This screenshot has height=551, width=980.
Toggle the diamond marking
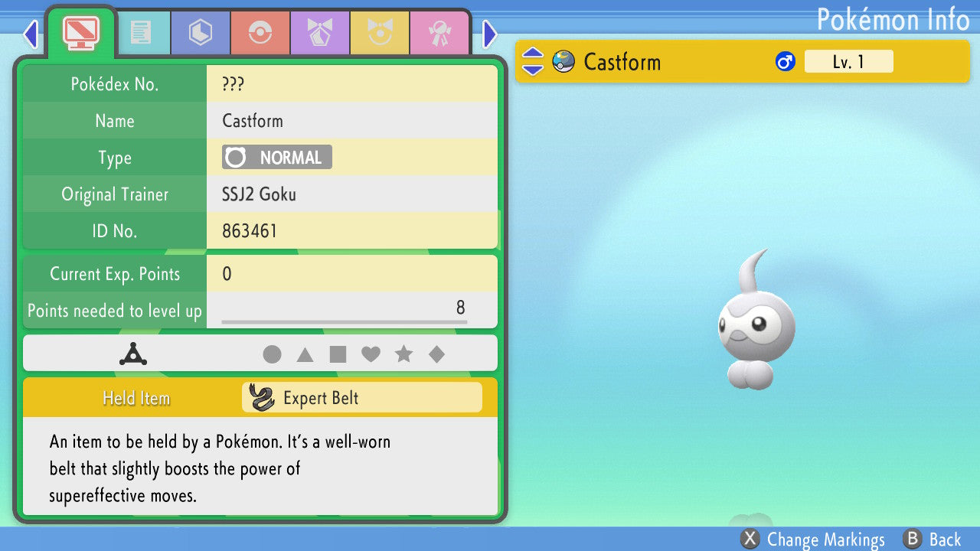click(x=436, y=354)
